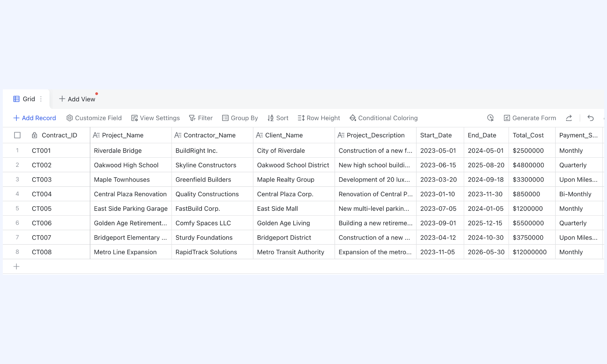
Task: Click text-type icon of Contractor_Name column
Action: click(178, 135)
